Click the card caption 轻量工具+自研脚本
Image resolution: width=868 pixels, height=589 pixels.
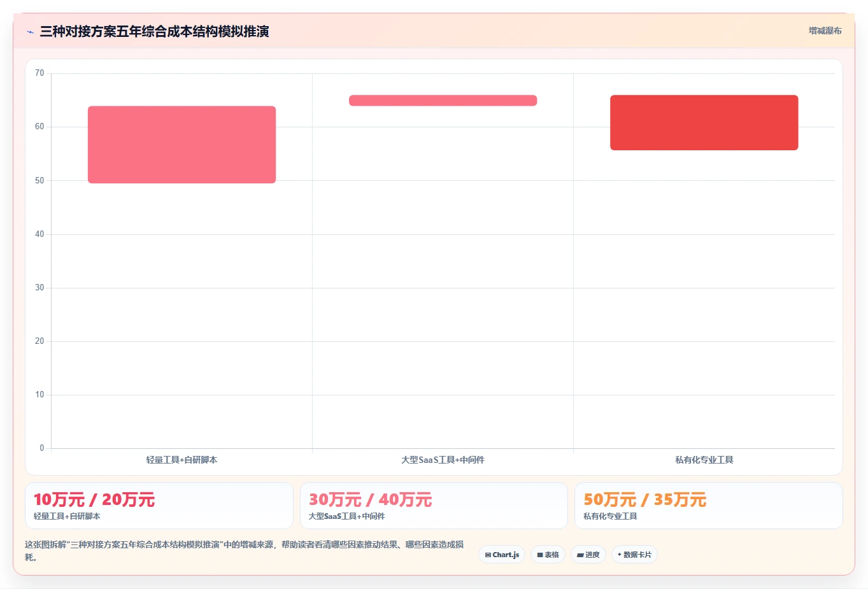pyautogui.click(x=67, y=516)
